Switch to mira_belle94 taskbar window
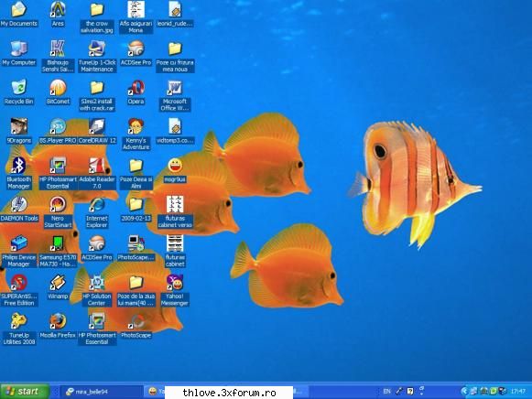This screenshot has height=399, width=532. (102, 392)
